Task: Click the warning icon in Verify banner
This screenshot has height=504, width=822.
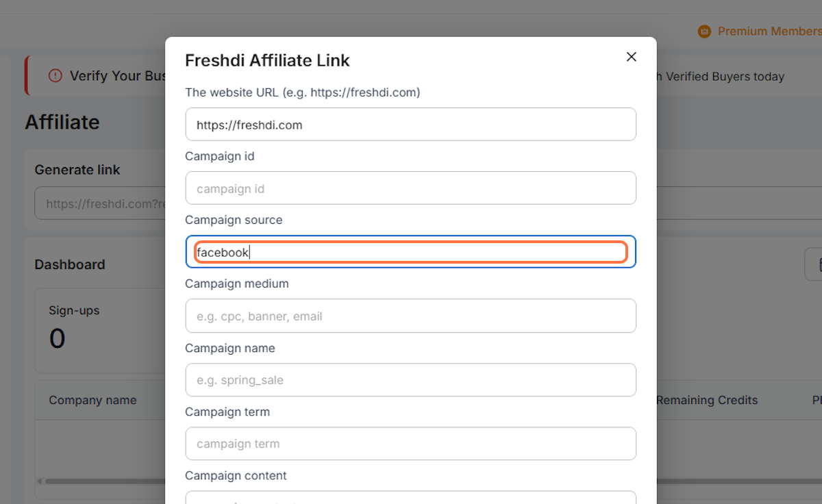Action: pos(55,75)
